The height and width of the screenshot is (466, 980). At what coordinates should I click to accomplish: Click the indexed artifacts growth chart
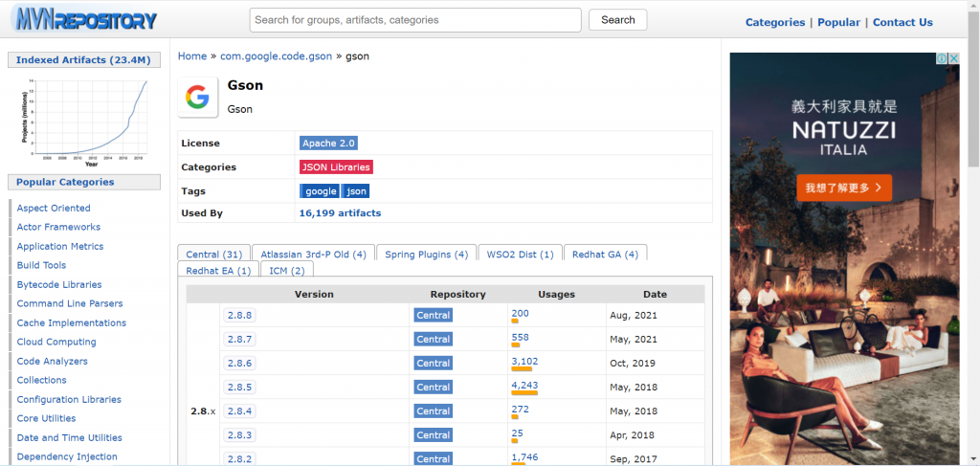point(84,122)
